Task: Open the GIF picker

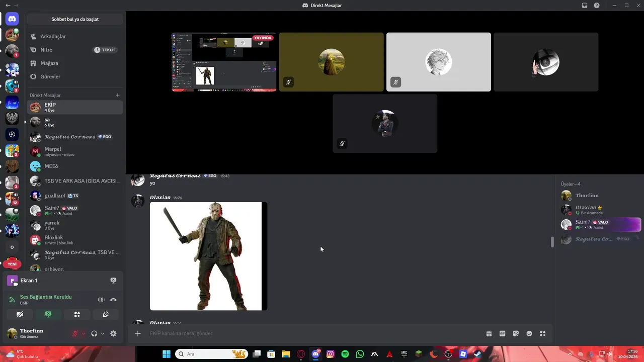Action: click(x=502, y=333)
